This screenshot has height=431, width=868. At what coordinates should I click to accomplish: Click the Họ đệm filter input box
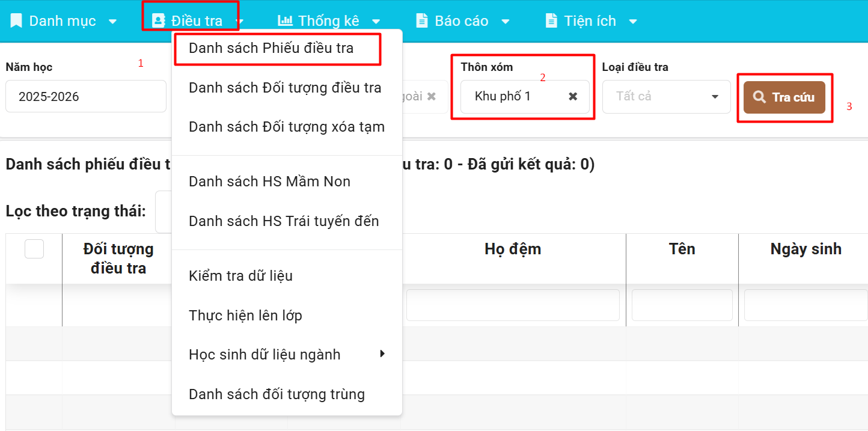[512, 305]
